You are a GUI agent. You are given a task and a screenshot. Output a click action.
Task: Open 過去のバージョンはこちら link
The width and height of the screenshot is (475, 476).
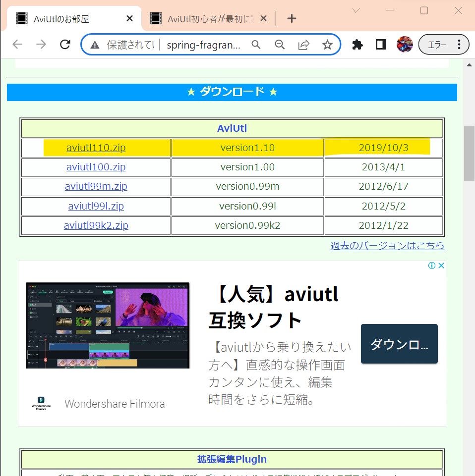pos(387,245)
